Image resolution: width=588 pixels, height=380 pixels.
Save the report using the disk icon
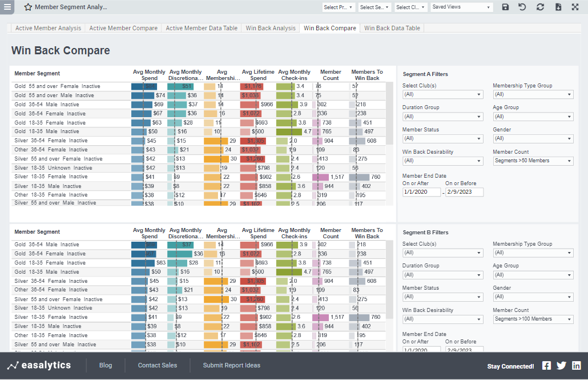point(505,6)
